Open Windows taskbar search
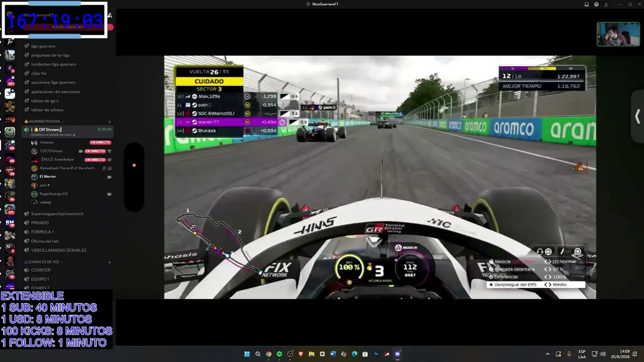 tap(258, 354)
